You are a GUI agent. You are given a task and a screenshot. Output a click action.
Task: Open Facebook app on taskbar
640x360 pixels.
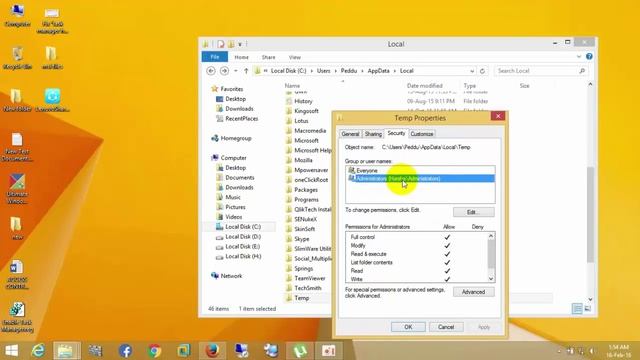click(125, 351)
